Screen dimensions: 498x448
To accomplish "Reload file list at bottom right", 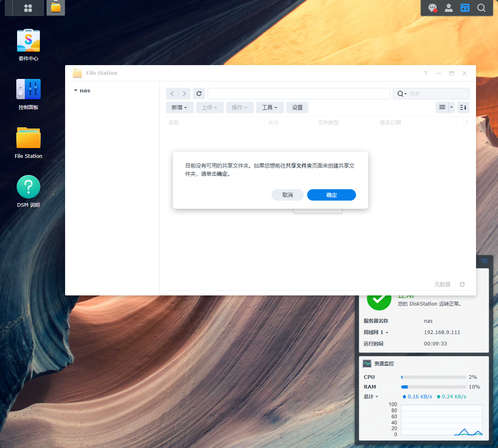I will (462, 284).
